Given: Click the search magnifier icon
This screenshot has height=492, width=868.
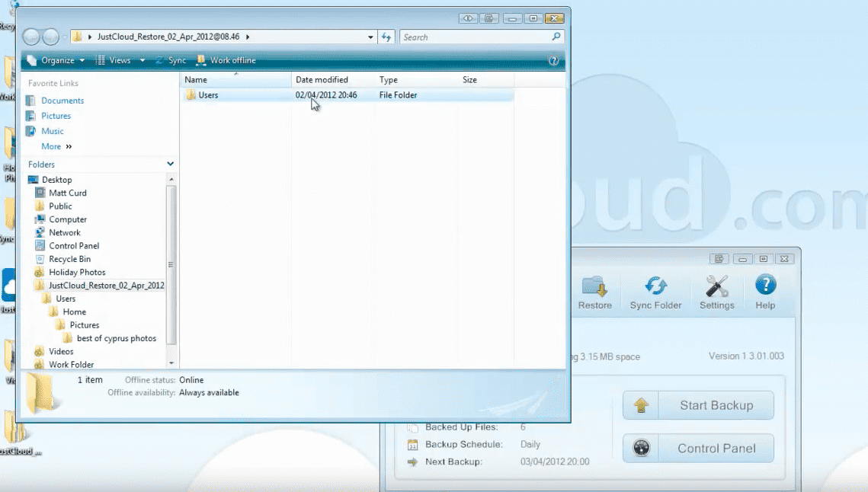Looking at the screenshot, I should pos(556,37).
